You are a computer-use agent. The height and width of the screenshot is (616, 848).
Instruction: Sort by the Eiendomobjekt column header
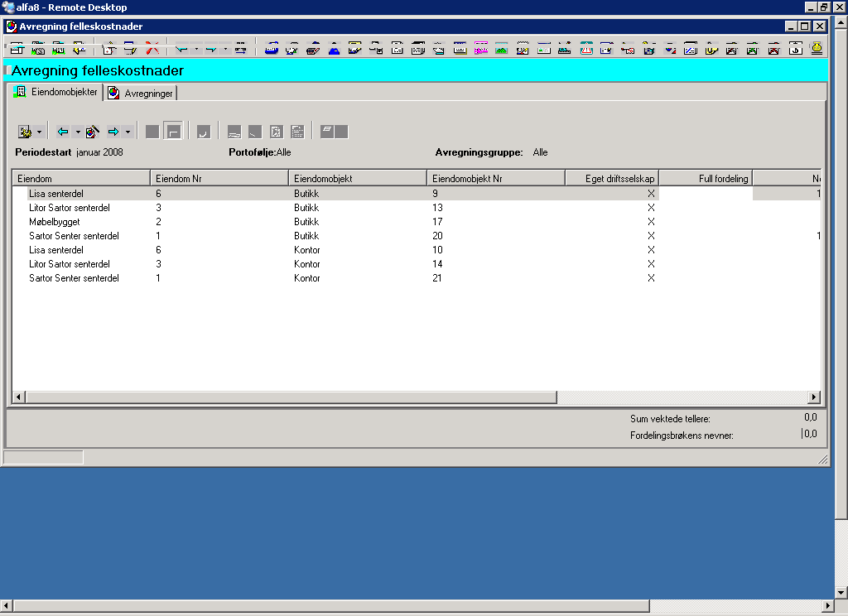(358, 179)
